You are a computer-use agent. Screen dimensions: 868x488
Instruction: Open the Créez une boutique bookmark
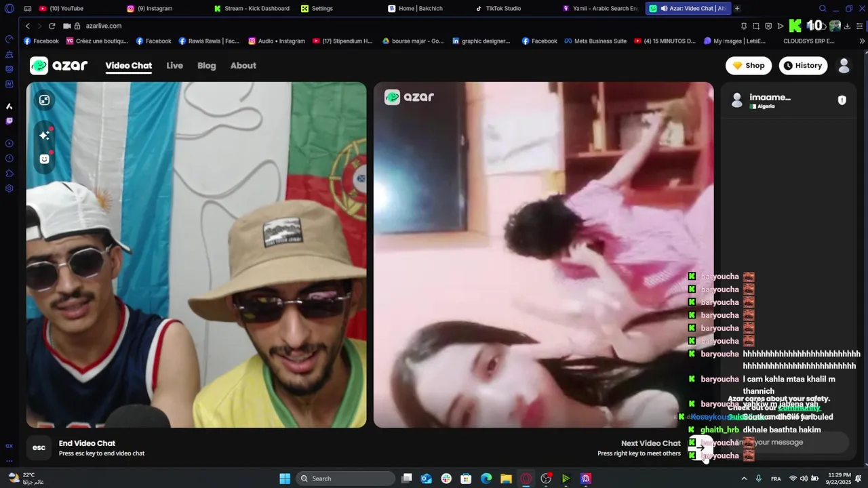pyautogui.click(x=97, y=41)
